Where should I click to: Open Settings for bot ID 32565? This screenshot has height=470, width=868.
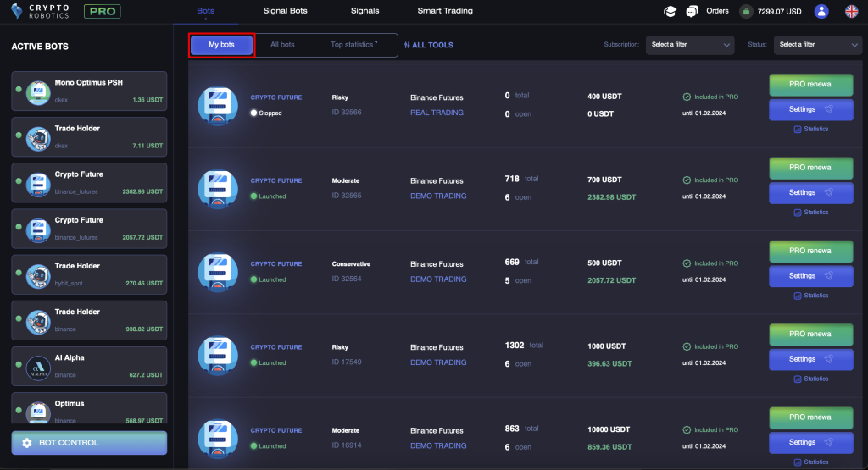(x=811, y=193)
